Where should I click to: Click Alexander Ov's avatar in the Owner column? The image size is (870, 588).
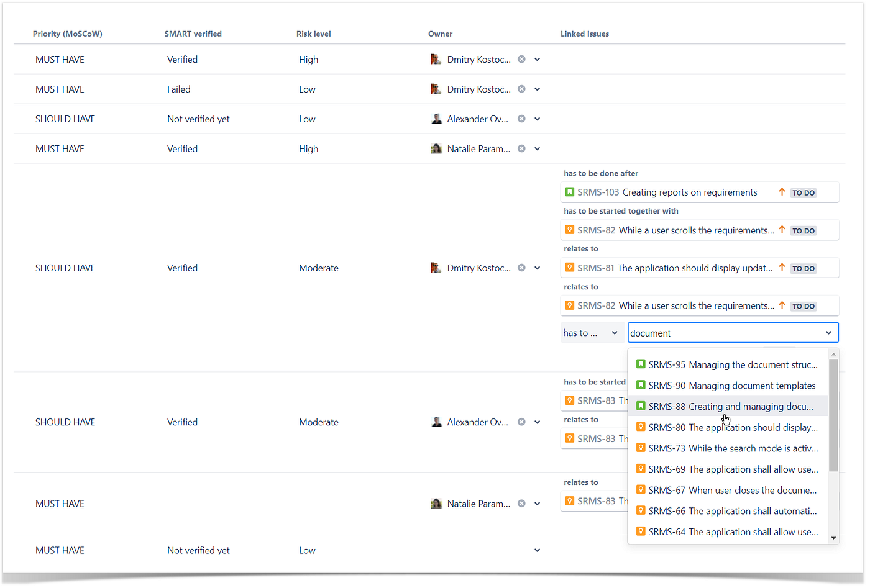(436, 119)
